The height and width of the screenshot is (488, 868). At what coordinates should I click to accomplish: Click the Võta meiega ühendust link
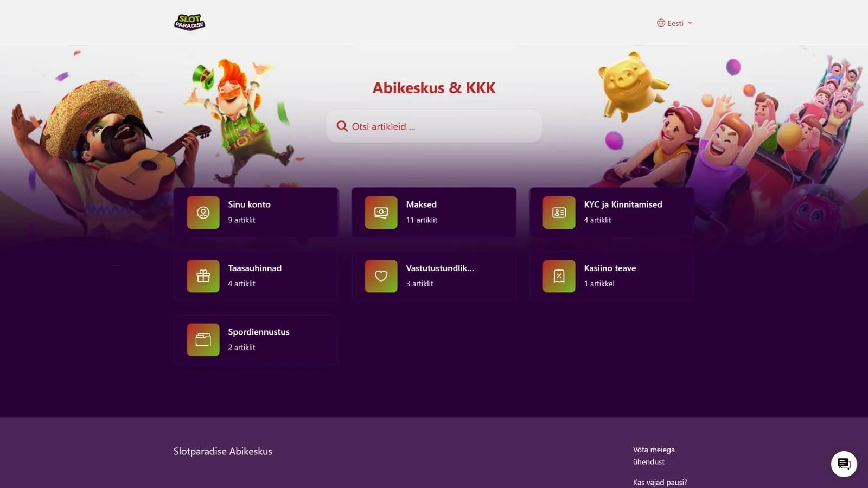coord(654,455)
